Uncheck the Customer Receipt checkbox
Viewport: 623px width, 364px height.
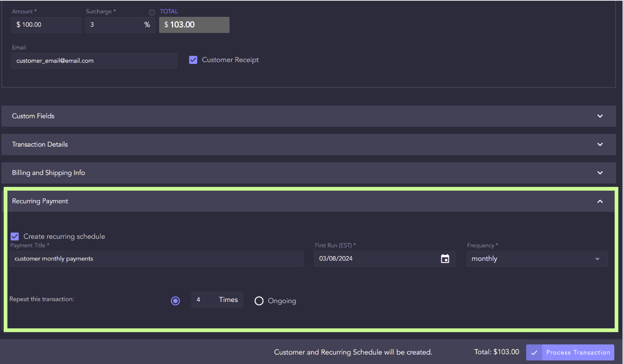click(193, 60)
